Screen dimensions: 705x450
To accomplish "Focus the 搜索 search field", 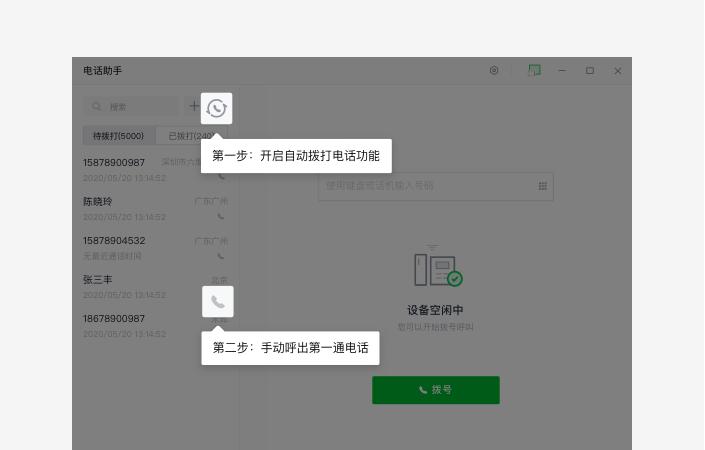I will click(x=131, y=107).
